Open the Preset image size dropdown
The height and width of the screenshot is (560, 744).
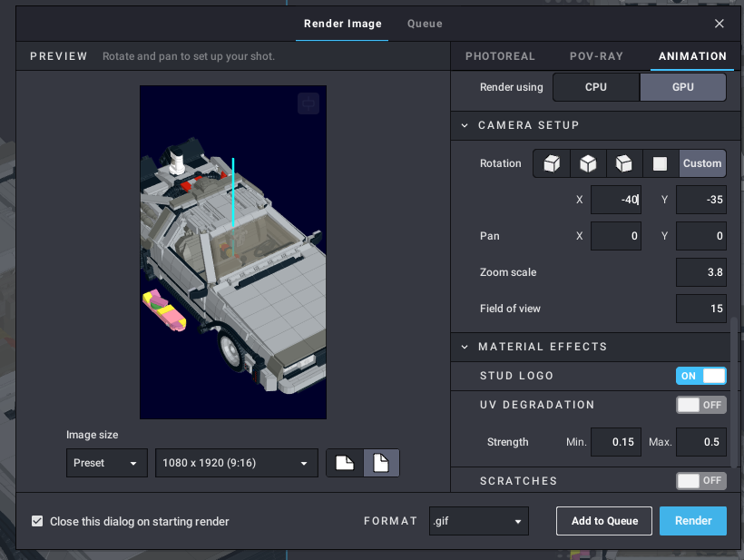(x=107, y=463)
